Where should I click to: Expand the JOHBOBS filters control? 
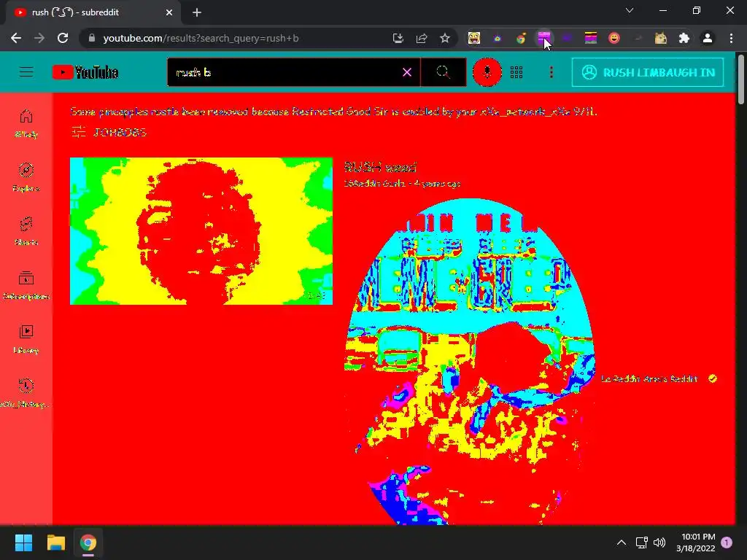109,132
